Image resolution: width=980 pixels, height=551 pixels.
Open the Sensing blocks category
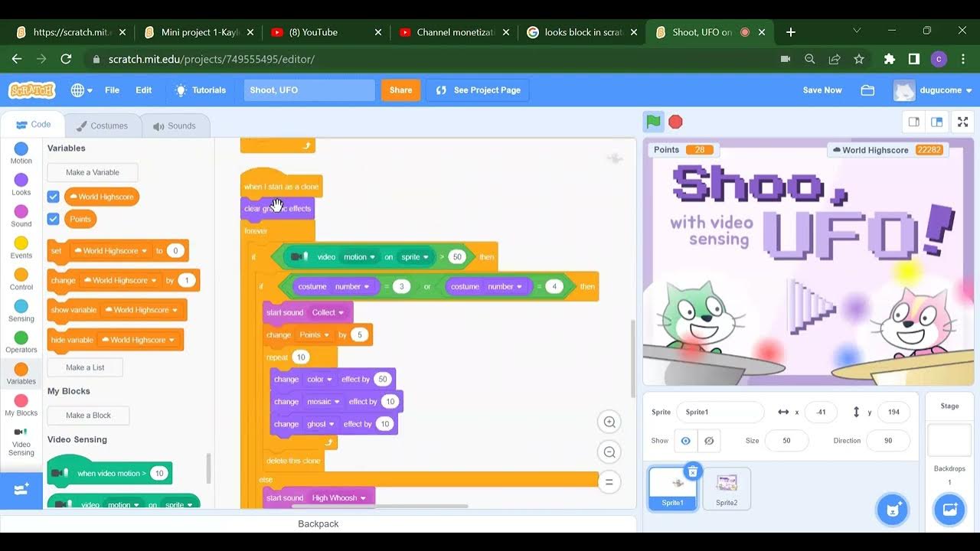tap(21, 310)
